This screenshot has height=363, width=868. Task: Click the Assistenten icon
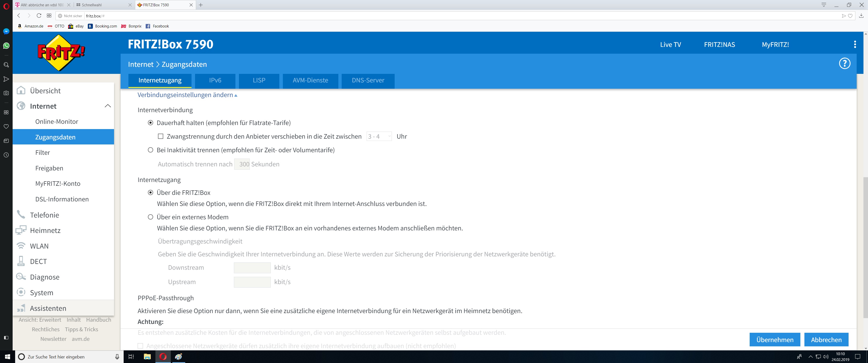point(21,308)
